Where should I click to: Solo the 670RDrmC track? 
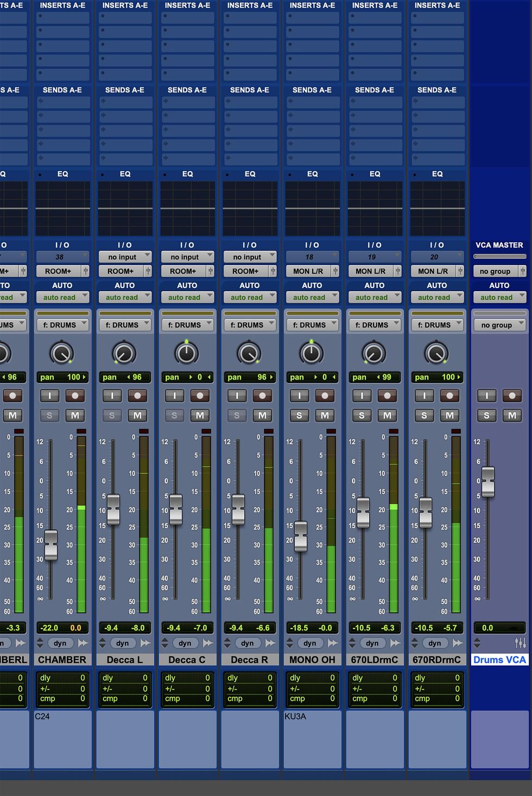[x=425, y=416]
